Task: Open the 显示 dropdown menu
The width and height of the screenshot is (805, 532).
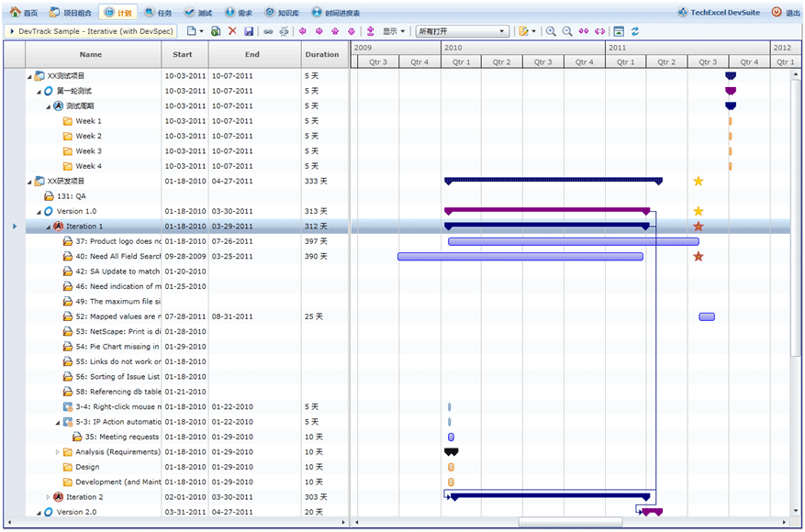Action: click(393, 31)
